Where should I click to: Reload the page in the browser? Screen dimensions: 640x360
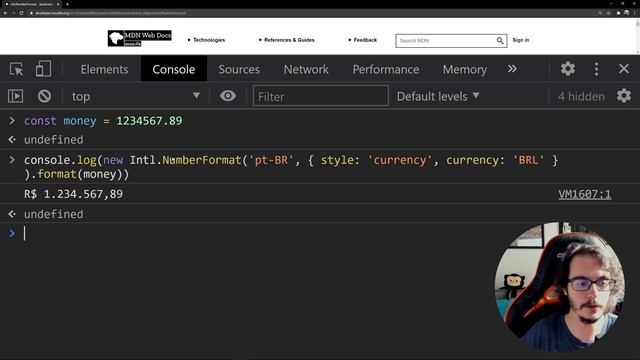pyautogui.click(x=21, y=13)
